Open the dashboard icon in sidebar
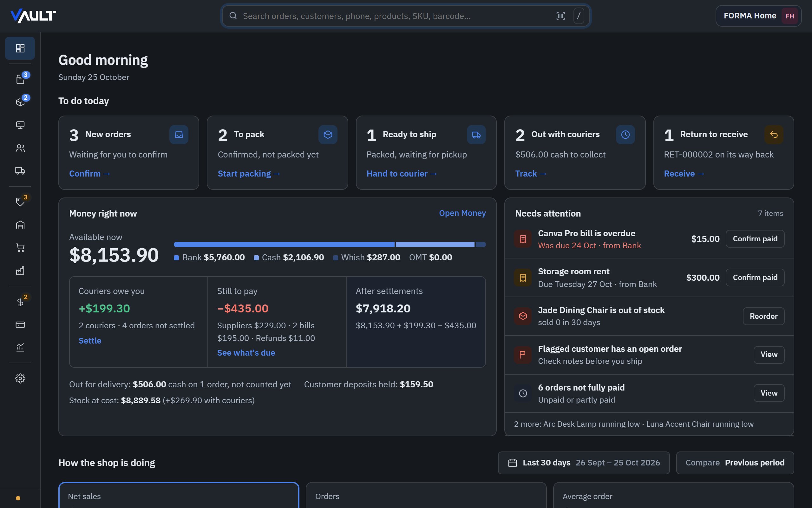The width and height of the screenshot is (812, 508). coord(20,48)
